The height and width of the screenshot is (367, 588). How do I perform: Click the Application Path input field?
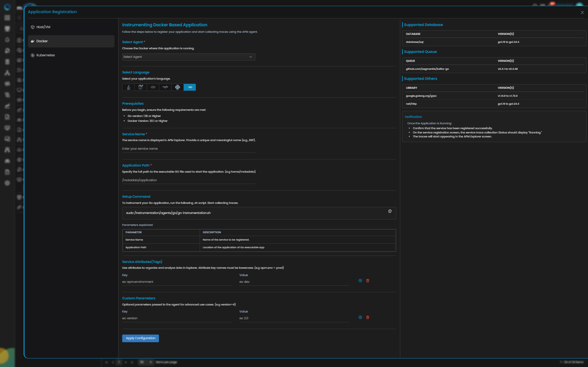188,180
